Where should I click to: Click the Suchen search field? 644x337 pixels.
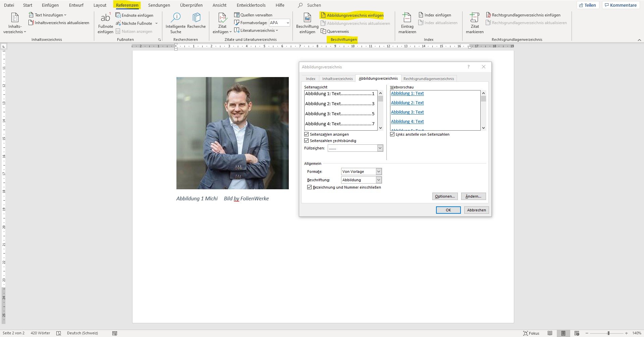[314, 5]
